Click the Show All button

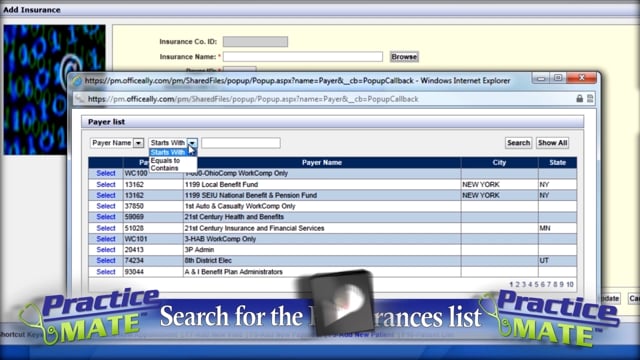pos(552,143)
